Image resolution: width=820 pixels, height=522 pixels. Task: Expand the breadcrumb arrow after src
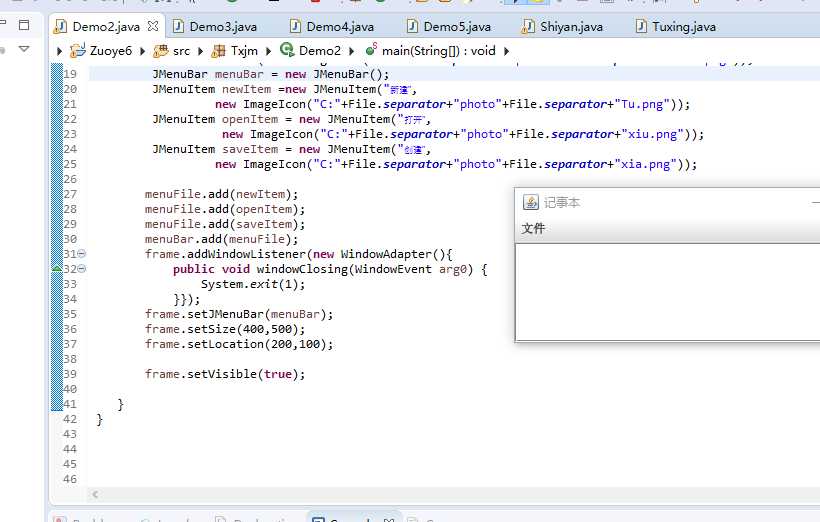tap(200, 51)
